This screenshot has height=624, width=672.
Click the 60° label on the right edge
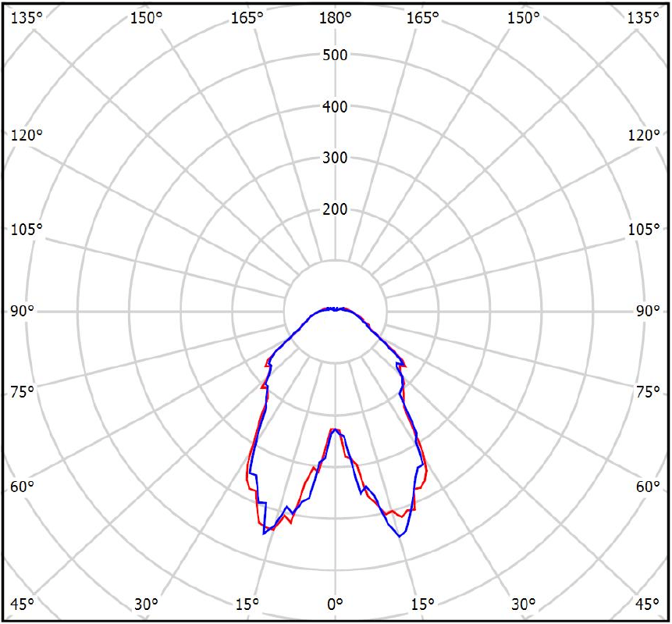647,487
